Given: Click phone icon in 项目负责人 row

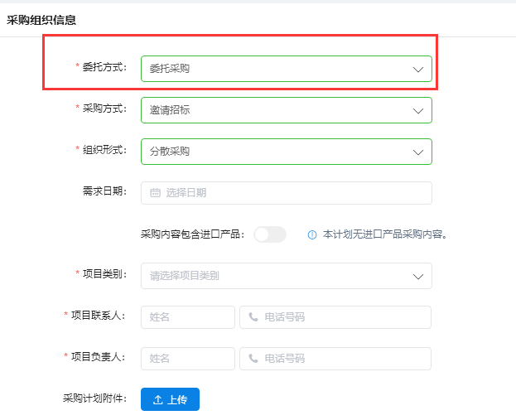Looking at the screenshot, I should (253, 359).
